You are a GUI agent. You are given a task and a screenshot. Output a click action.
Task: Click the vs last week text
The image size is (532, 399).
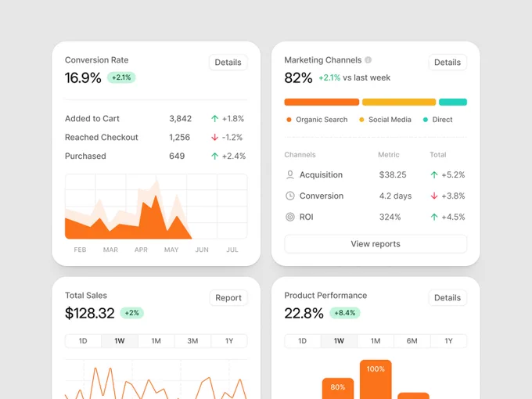[366, 77]
